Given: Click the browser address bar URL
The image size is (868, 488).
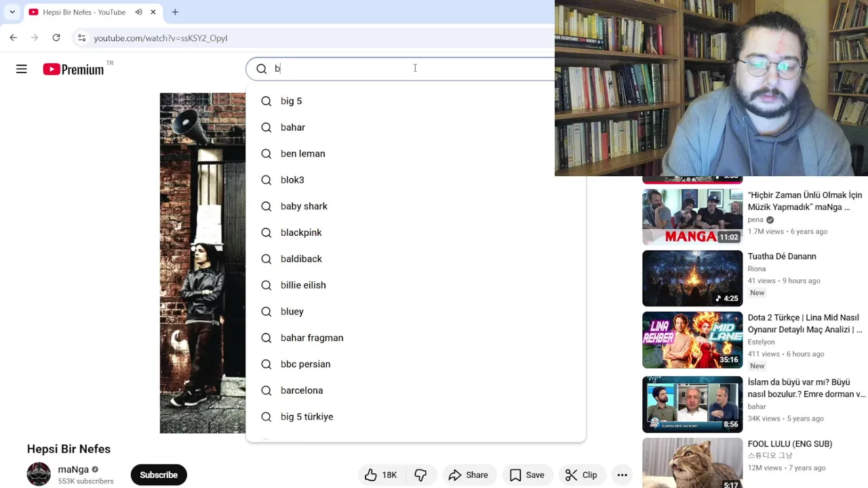Looking at the screenshot, I should 160,38.
